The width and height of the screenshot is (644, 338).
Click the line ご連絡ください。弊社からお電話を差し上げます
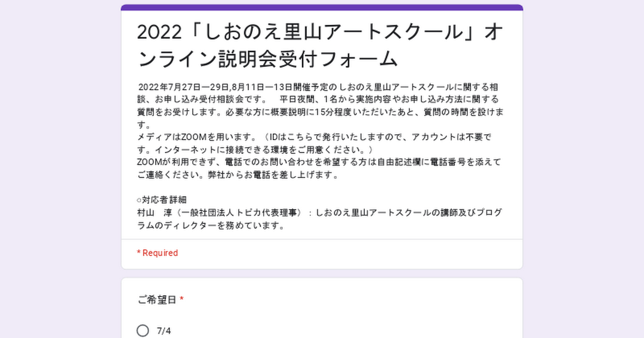238,174
